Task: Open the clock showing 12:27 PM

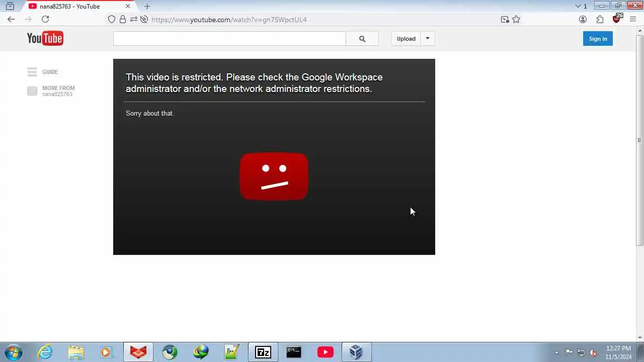Action: click(618, 352)
